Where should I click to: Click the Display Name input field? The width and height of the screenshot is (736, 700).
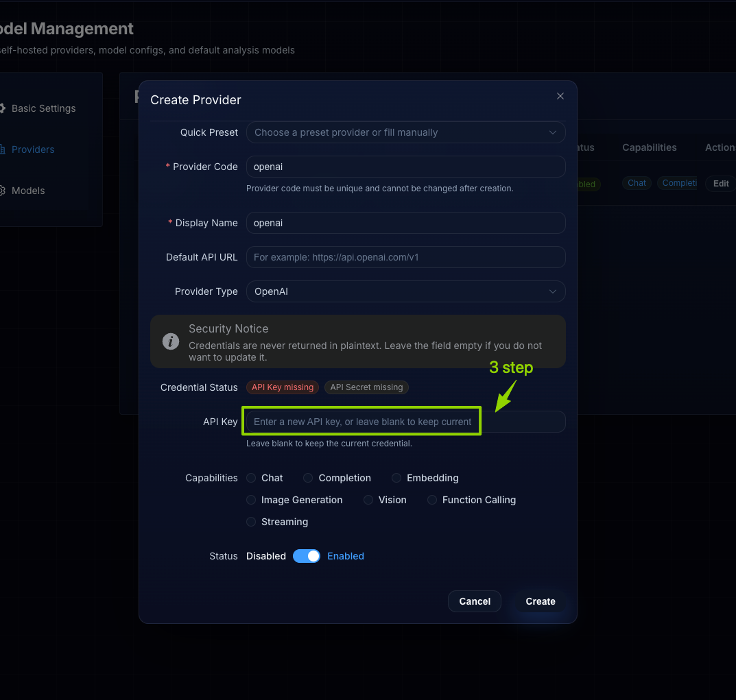pos(405,223)
